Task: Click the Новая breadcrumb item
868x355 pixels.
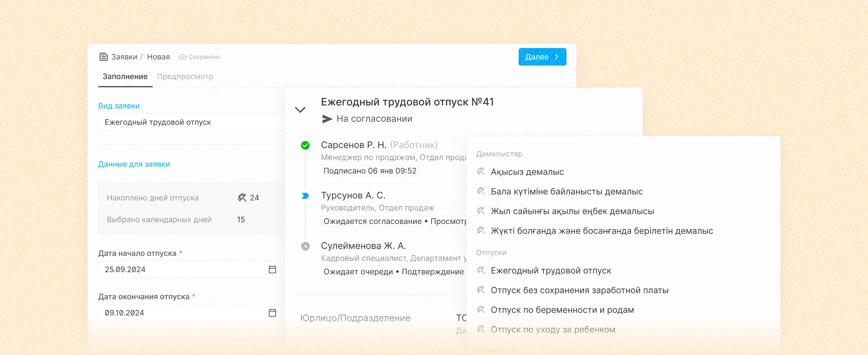Action: (158, 57)
